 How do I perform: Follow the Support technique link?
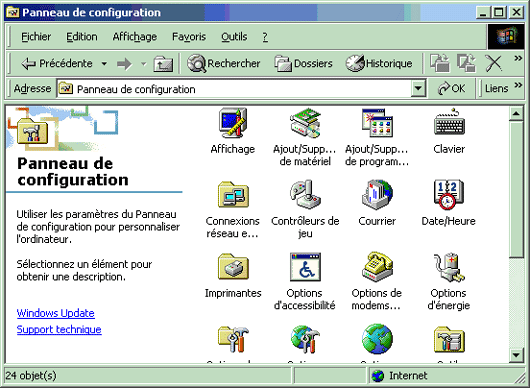coord(59,329)
